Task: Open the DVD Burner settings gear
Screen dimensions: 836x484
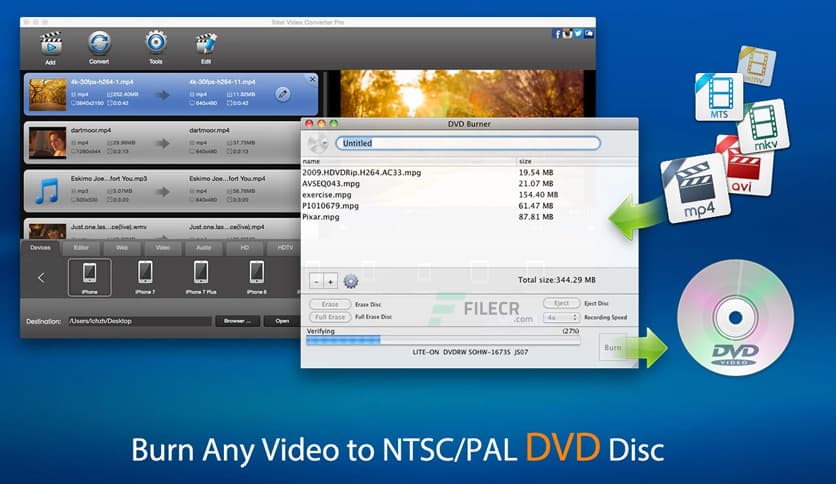Action: click(x=351, y=281)
